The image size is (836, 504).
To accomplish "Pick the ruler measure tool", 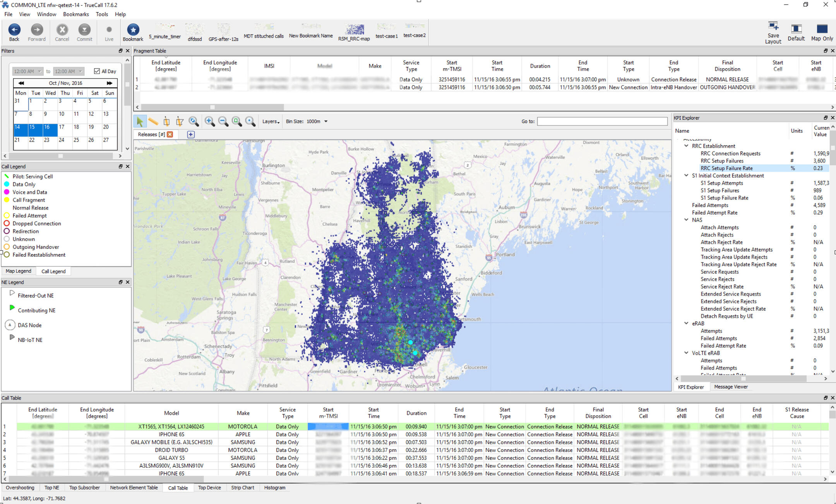I will 153,122.
